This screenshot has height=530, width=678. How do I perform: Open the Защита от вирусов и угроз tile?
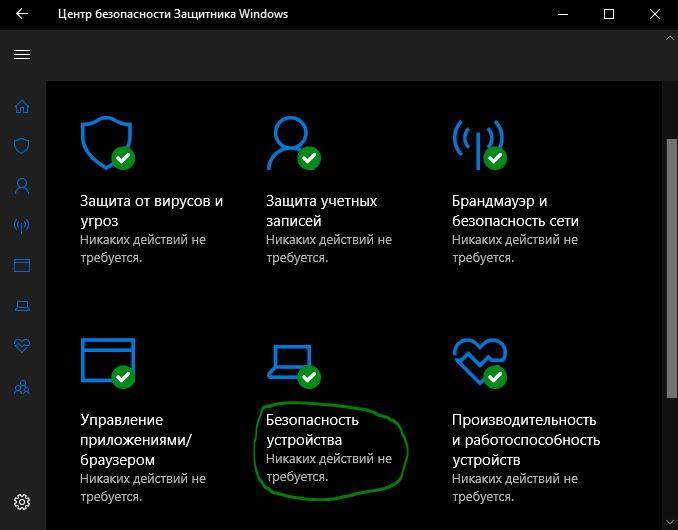[151, 190]
